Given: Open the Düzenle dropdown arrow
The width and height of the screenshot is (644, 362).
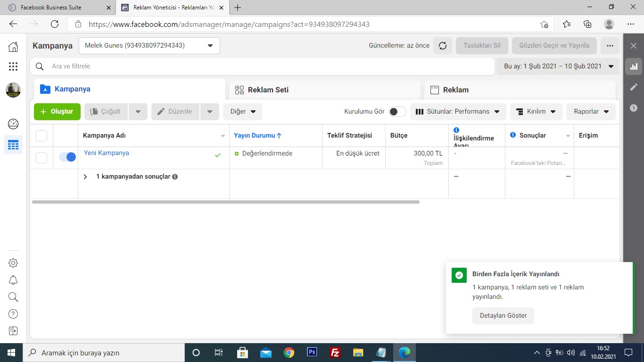Looking at the screenshot, I should click(210, 112).
